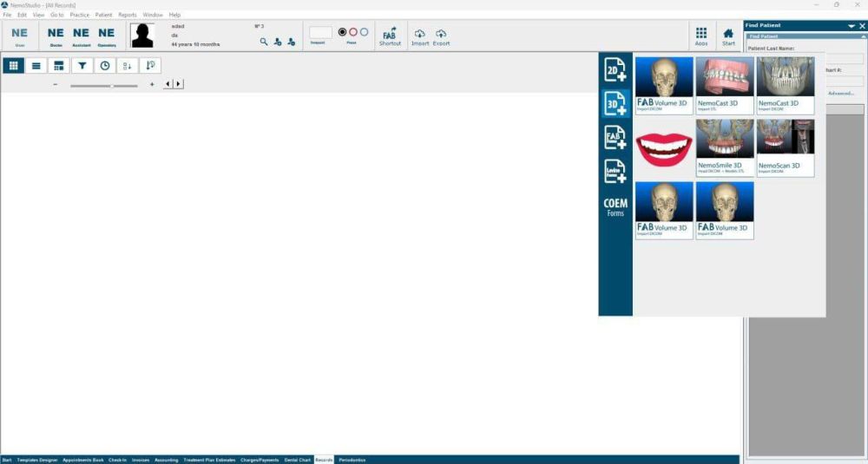
Task: Select the red phase circle
Action: [353, 32]
